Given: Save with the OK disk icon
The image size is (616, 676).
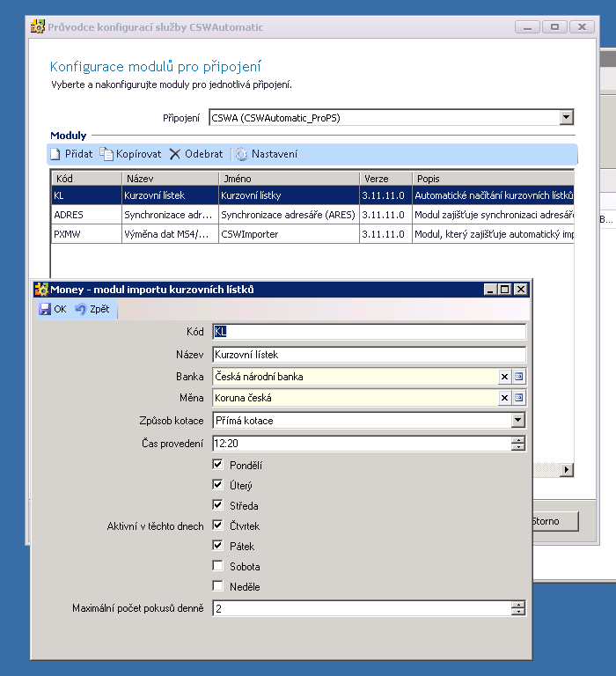Looking at the screenshot, I should click(x=45, y=309).
